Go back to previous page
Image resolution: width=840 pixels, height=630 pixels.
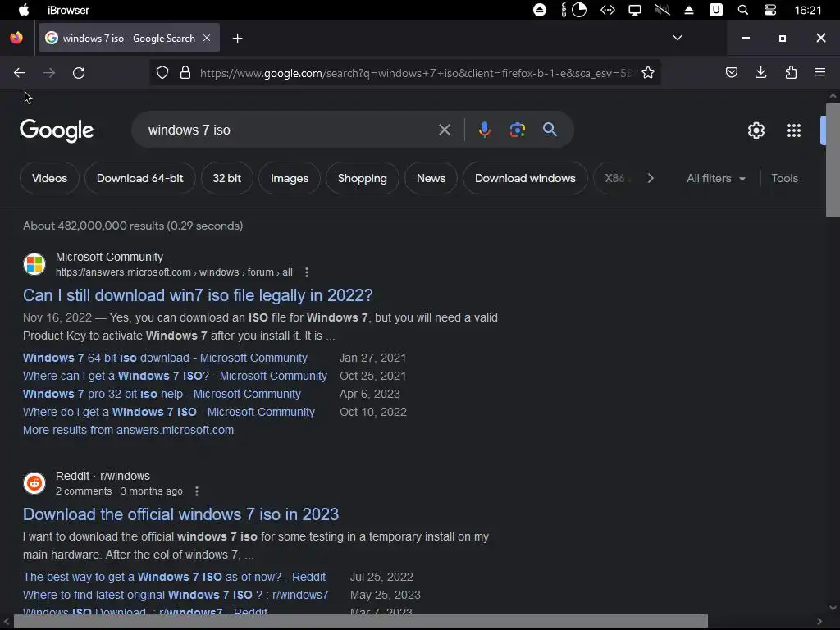[20, 73]
